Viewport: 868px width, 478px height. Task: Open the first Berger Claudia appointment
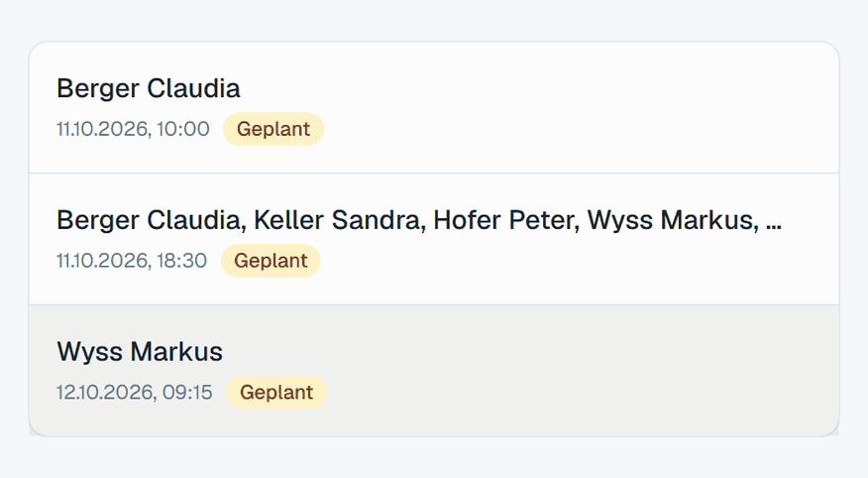[x=434, y=107]
